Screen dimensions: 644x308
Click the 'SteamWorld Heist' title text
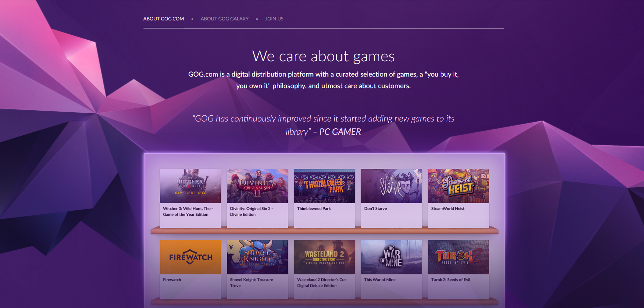[448, 209]
